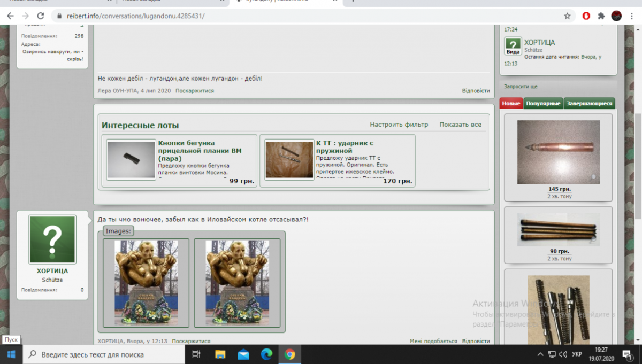Select the Завершающиеся tab
Image resolution: width=642 pixels, height=364 pixels.
click(x=589, y=104)
